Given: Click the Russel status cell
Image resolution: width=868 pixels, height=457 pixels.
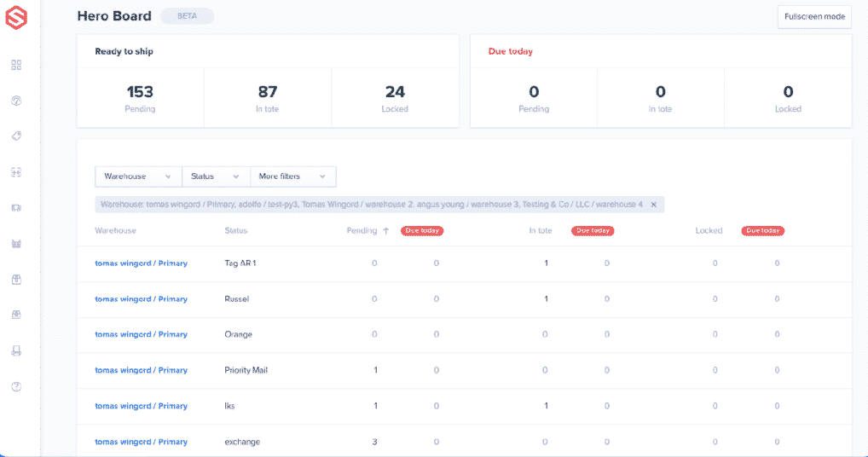Looking at the screenshot, I should pos(237,298).
